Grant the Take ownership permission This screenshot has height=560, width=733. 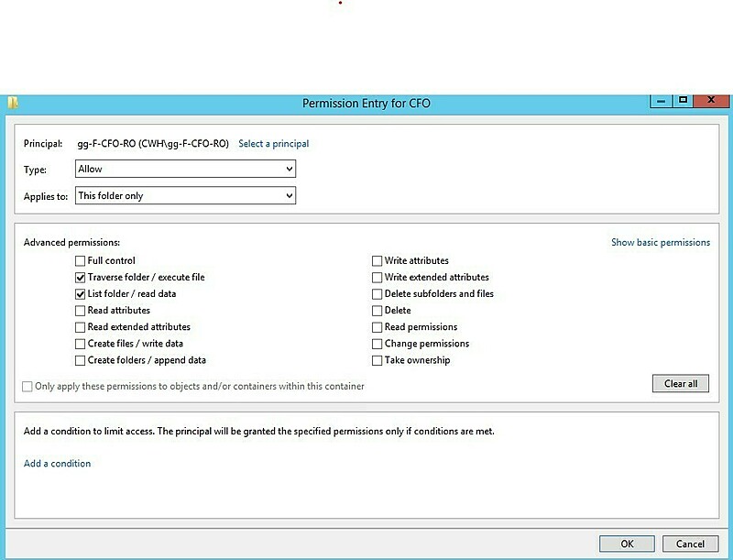click(376, 360)
